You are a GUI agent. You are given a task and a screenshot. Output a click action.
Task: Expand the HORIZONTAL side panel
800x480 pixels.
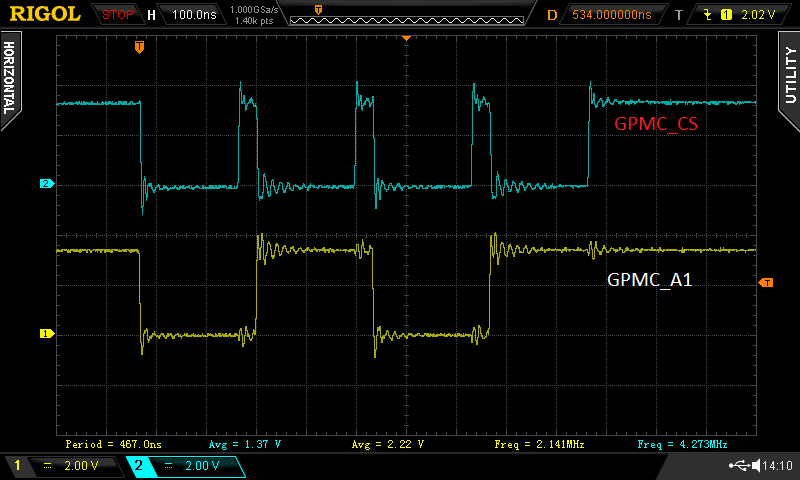click(9, 78)
